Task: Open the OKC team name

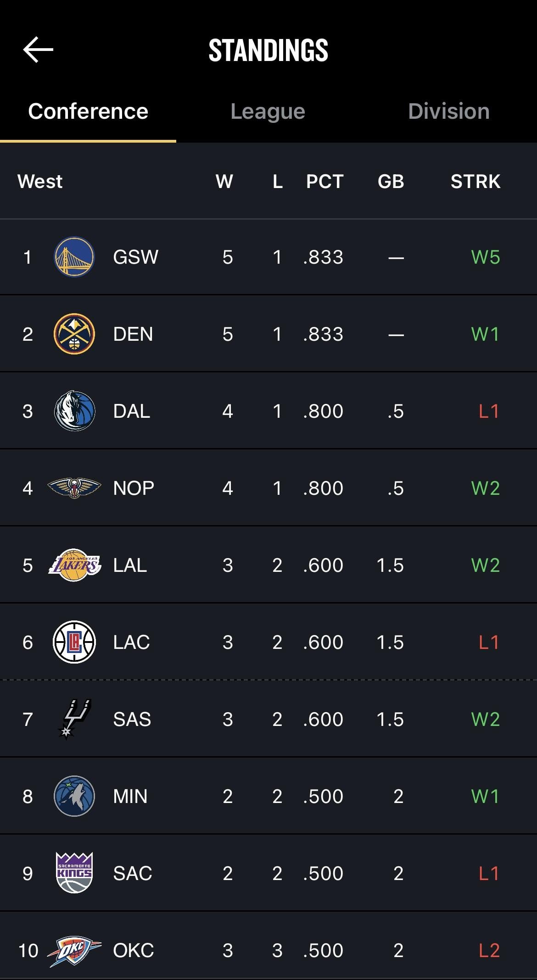Action: coord(133,951)
